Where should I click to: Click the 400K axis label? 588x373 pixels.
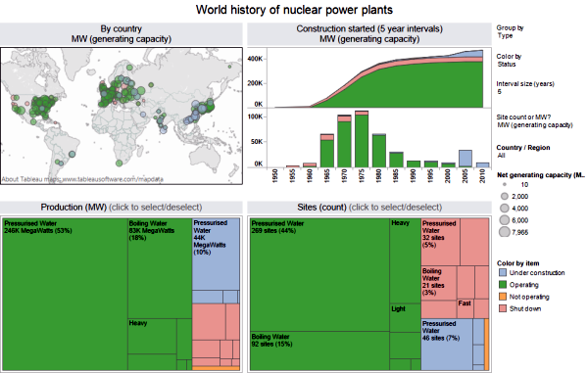(255, 59)
